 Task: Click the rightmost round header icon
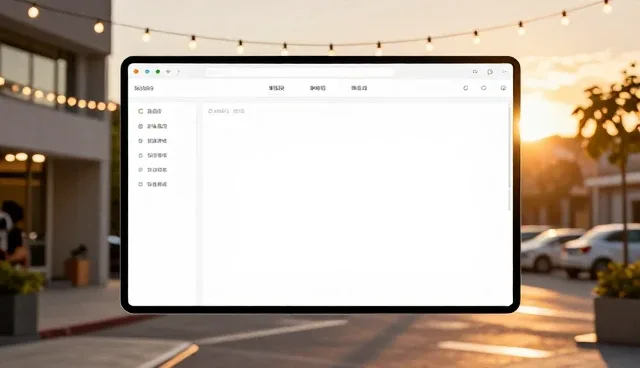[x=503, y=88]
